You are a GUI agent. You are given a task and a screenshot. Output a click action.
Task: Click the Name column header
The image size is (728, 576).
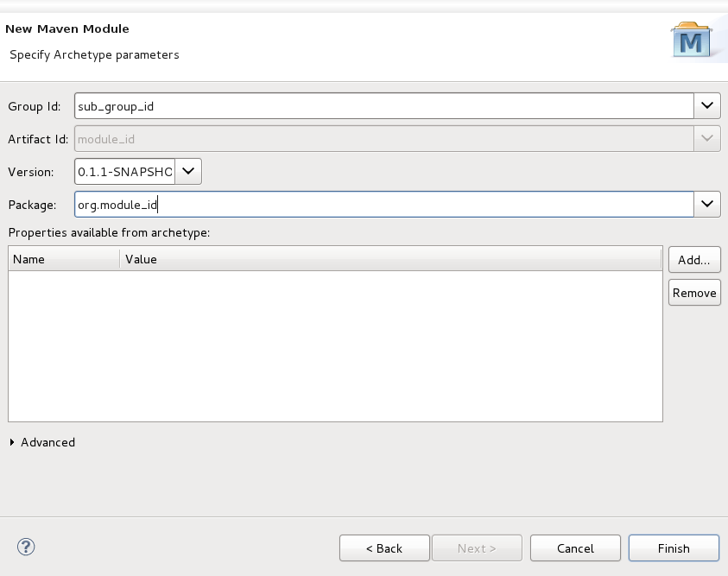coord(60,259)
